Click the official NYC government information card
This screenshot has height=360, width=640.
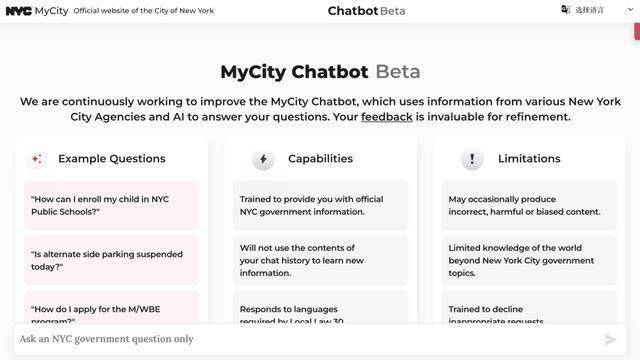point(320,205)
